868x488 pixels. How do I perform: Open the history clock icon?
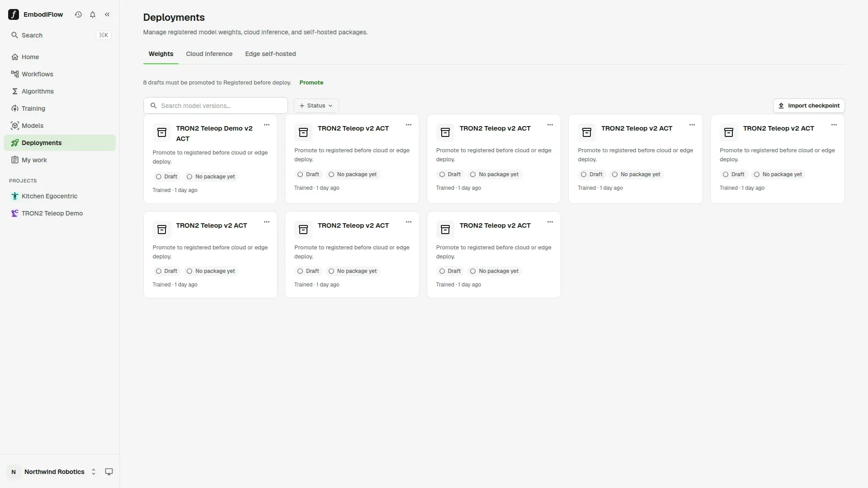coord(78,14)
